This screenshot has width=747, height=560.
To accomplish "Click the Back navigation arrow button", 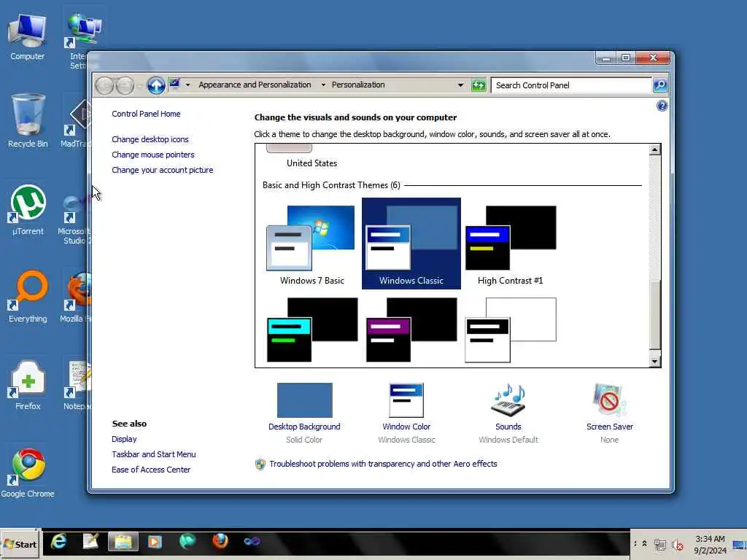I will click(x=104, y=86).
